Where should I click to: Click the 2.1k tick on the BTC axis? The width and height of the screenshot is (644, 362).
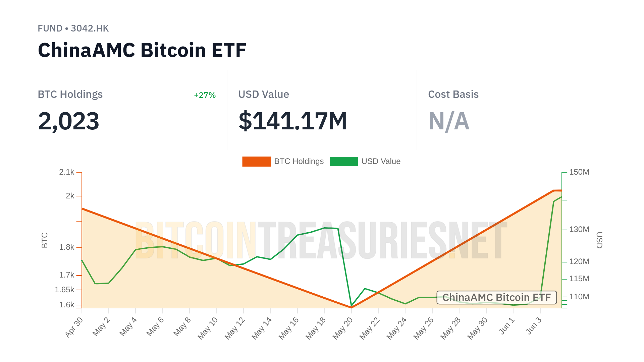(67, 172)
